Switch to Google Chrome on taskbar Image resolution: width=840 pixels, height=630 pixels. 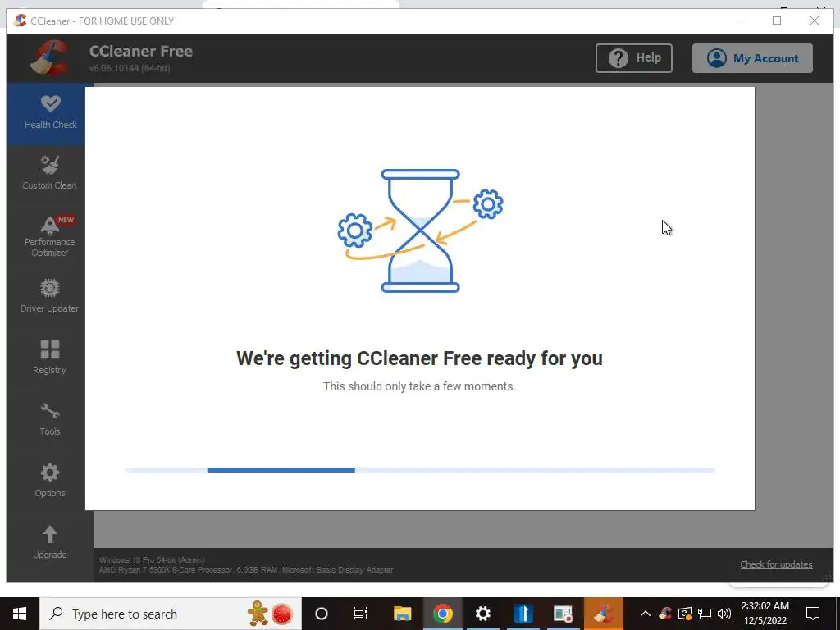pyautogui.click(x=442, y=614)
